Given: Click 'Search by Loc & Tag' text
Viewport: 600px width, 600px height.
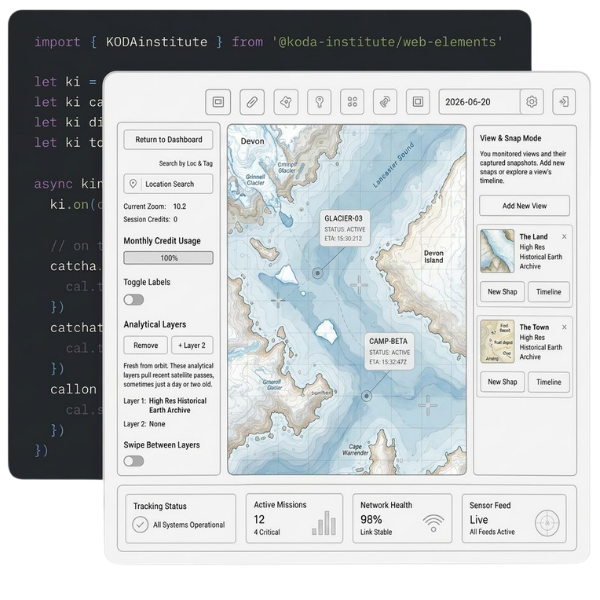Looking at the screenshot, I should [186, 163].
